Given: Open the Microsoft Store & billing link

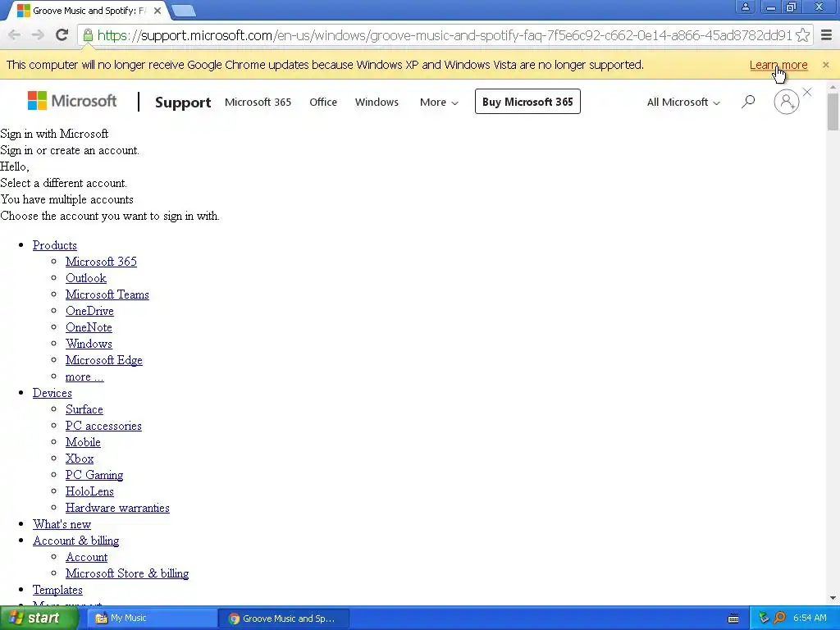Looking at the screenshot, I should tap(127, 573).
